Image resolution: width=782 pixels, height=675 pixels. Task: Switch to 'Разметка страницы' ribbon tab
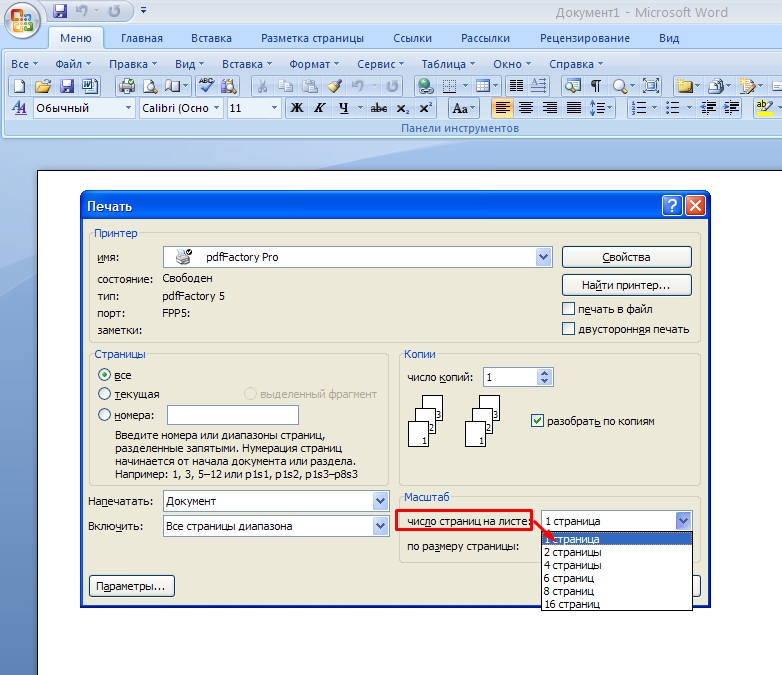pos(312,38)
